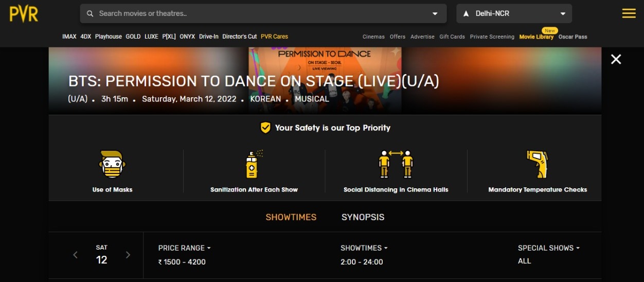Open the Gift Cards link
The width and height of the screenshot is (644, 282).
(x=452, y=37)
